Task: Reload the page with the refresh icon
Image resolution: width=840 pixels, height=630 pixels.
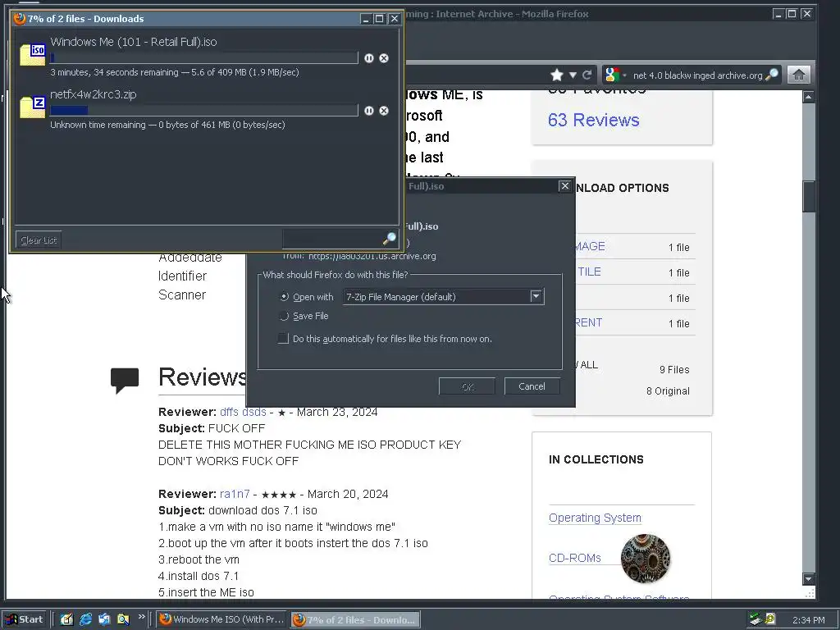Action: tap(587, 75)
